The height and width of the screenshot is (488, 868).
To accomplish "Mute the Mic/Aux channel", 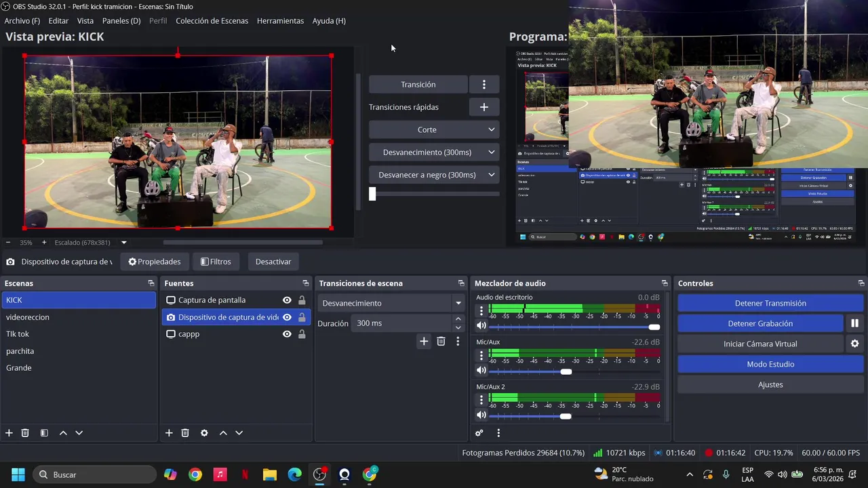I will tap(481, 371).
